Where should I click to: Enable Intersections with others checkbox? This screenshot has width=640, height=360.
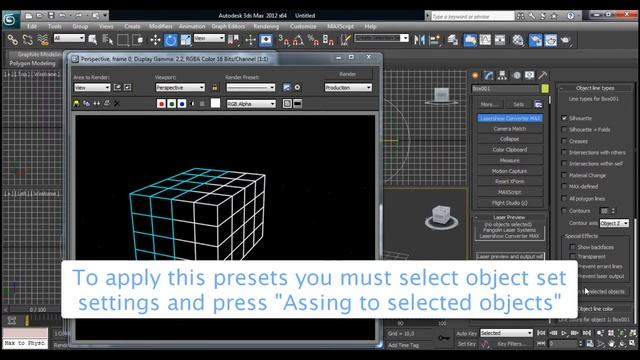(x=564, y=152)
